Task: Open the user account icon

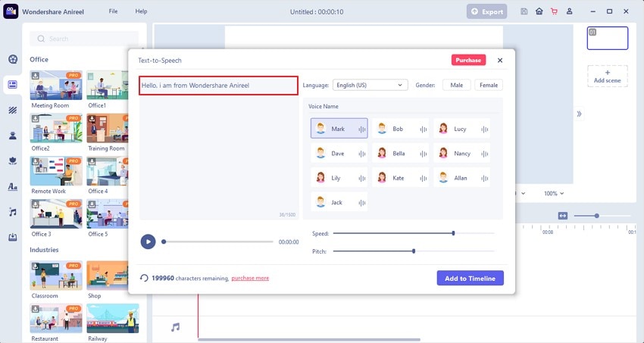Action: [x=569, y=11]
